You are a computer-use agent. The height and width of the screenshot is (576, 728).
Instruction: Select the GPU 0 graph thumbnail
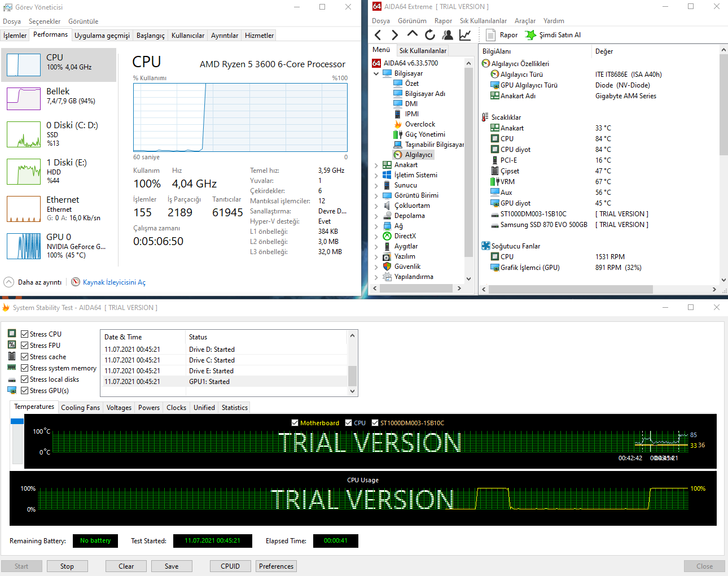click(x=24, y=246)
